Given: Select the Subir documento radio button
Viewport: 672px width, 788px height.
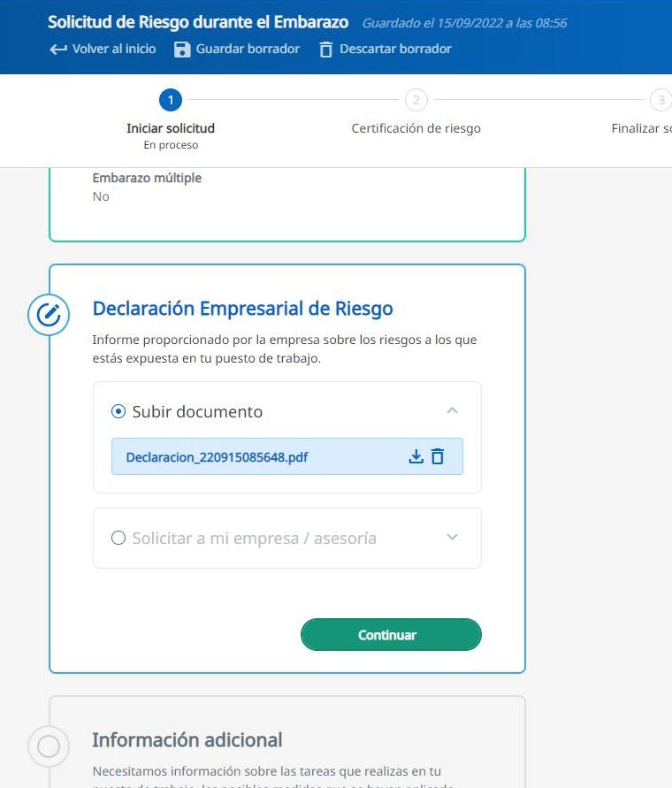Looking at the screenshot, I should (118, 412).
